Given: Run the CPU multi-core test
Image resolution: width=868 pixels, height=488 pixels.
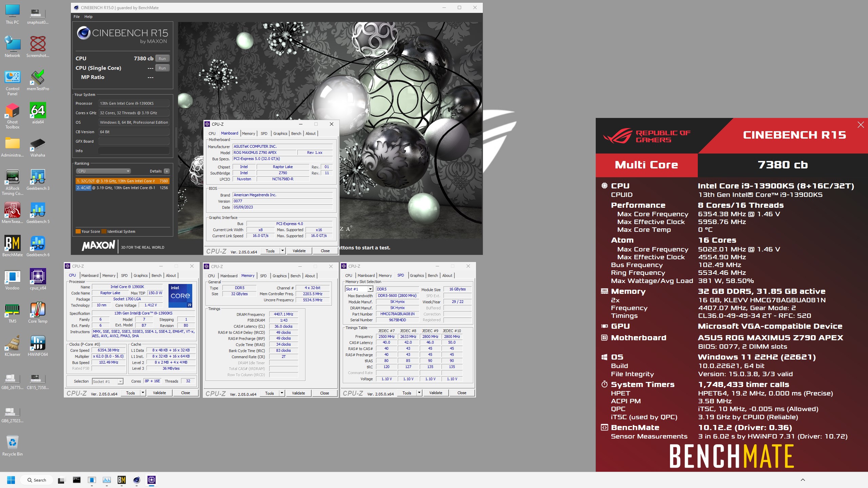Looking at the screenshot, I should pyautogui.click(x=162, y=59).
